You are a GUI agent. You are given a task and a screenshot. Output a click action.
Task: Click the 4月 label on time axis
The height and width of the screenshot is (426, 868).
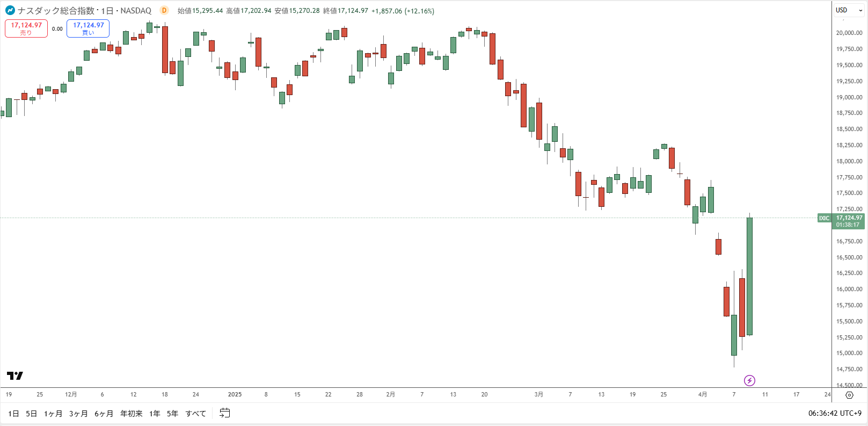(x=702, y=394)
